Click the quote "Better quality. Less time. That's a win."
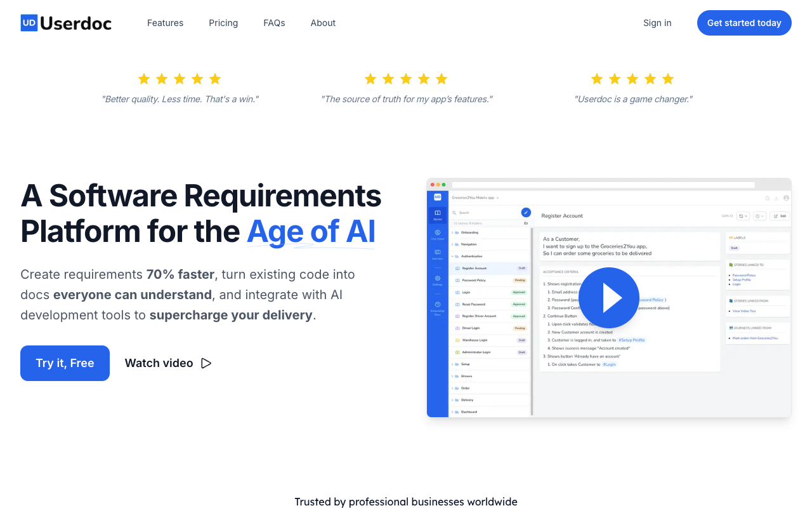 coord(180,99)
